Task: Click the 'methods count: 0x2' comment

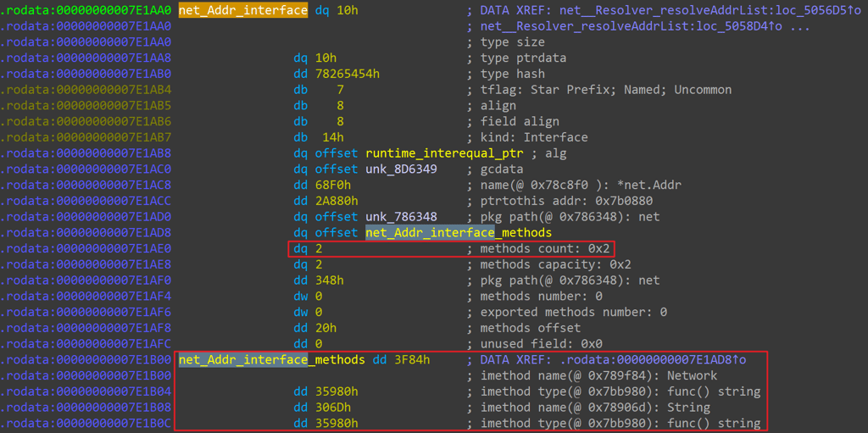Action: [x=543, y=248]
